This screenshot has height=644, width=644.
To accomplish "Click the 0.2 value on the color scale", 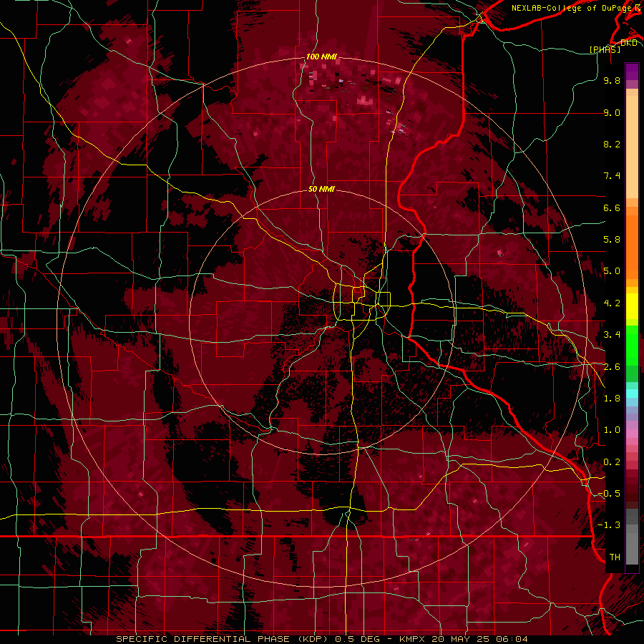I will point(612,462).
